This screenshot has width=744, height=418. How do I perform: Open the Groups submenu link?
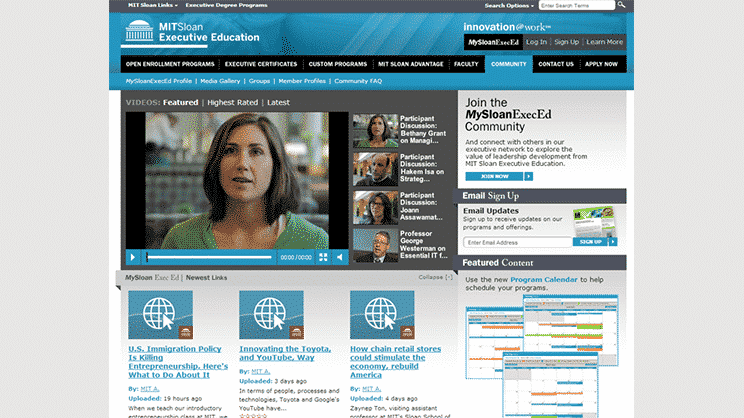click(x=259, y=81)
